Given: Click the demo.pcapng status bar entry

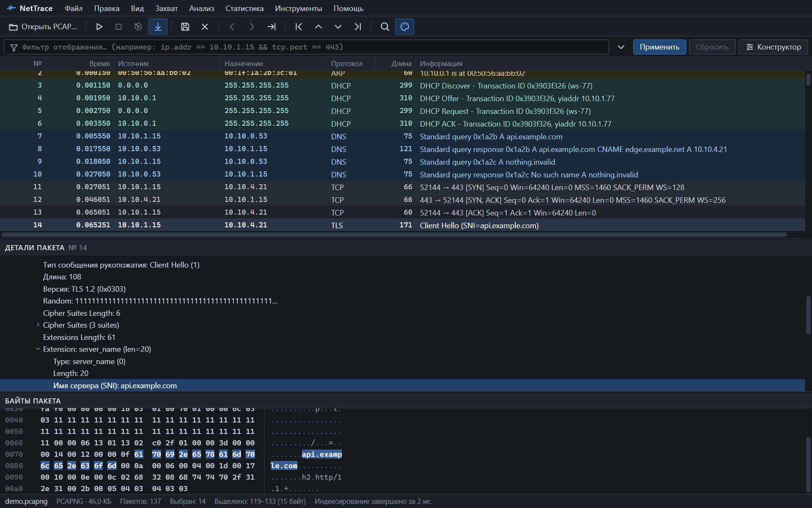Looking at the screenshot, I should click(26, 501).
